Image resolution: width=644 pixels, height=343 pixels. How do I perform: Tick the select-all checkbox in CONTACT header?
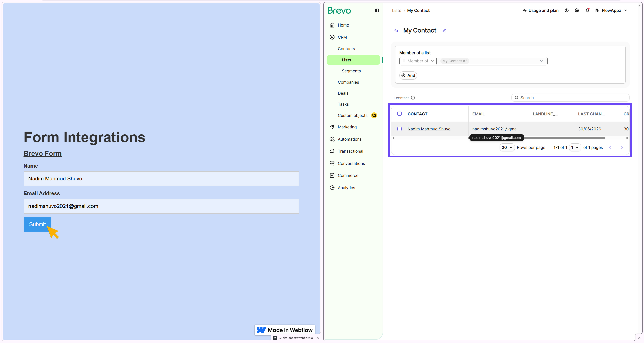tap(400, 114)
